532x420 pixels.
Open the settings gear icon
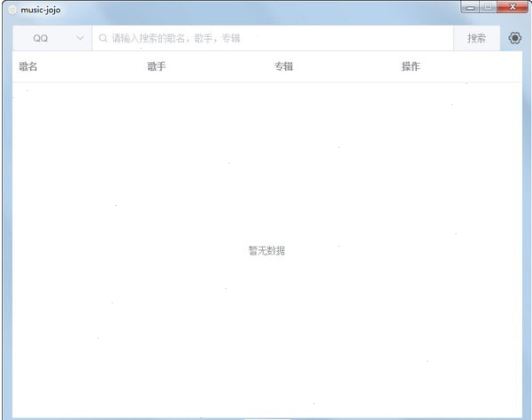click(515, 38)
